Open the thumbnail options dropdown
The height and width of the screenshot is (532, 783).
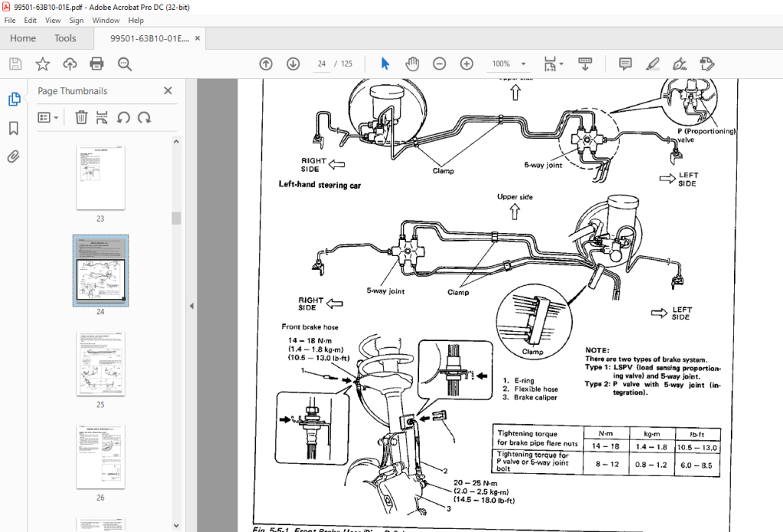click(x=48, y=118)
